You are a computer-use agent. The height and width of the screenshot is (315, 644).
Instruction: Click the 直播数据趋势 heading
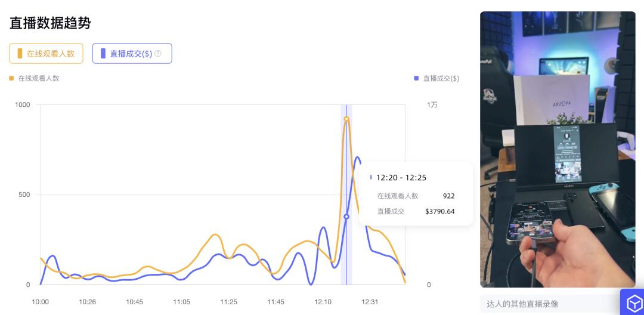coord(50,23)
